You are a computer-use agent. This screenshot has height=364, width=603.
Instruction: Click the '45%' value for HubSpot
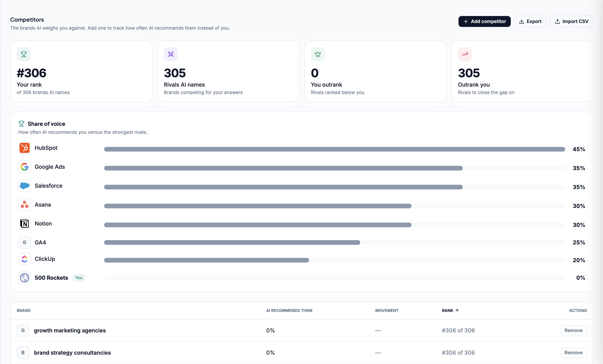pos(579,149)
